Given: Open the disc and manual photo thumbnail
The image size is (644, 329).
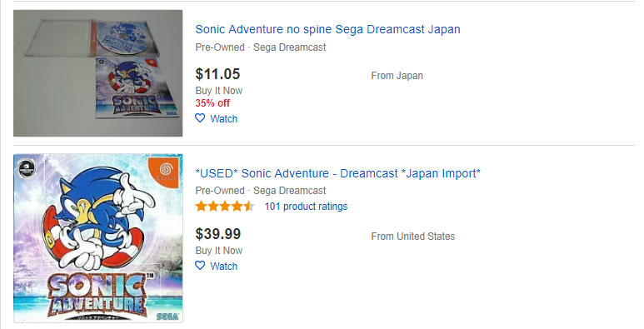Looking at the screenshot, I should click(x=97, y=73).
